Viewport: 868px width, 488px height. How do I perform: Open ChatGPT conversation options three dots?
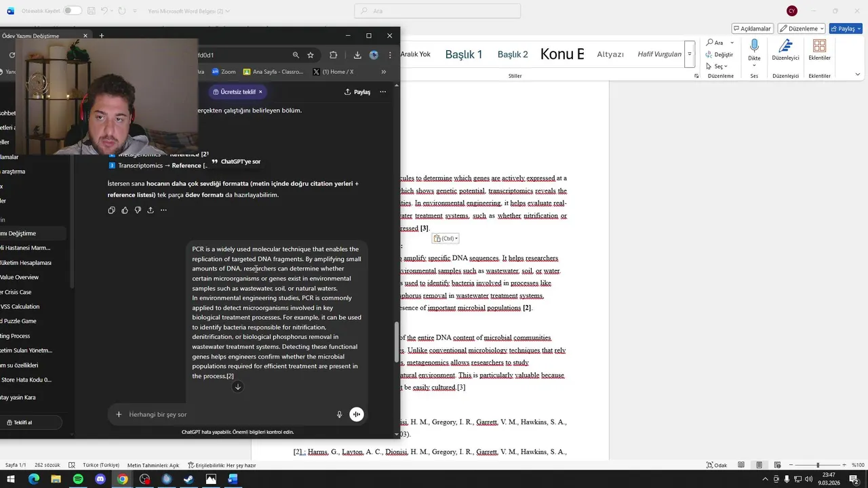383,91
